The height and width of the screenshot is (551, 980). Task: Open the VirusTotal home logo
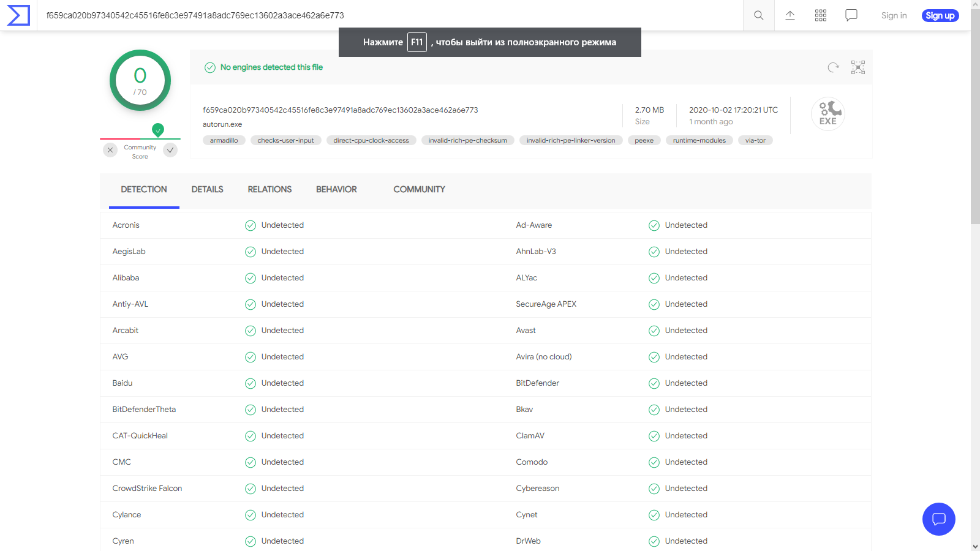(x=18, y=15)
